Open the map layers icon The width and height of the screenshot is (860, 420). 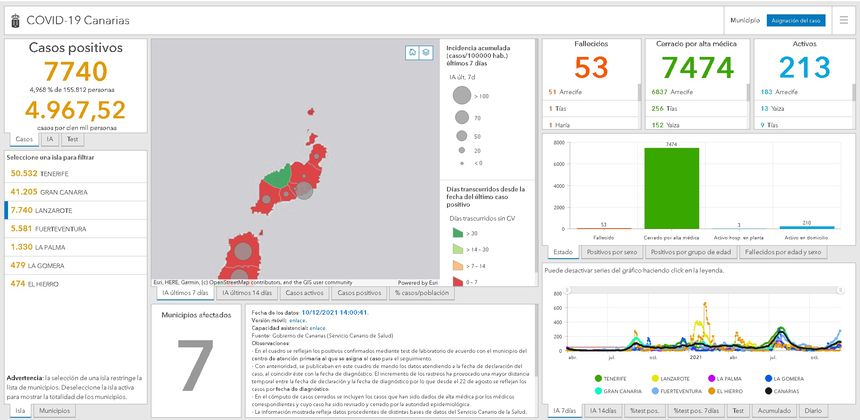426,52
